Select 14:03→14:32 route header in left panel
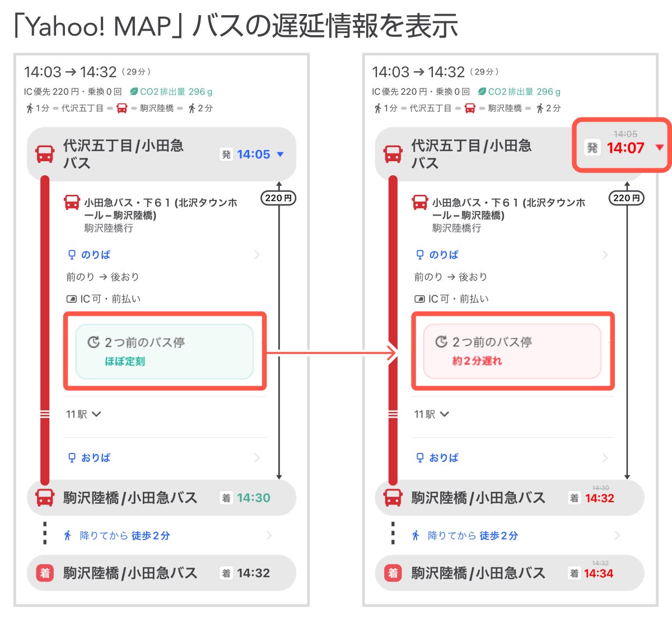 click(87, 72)
